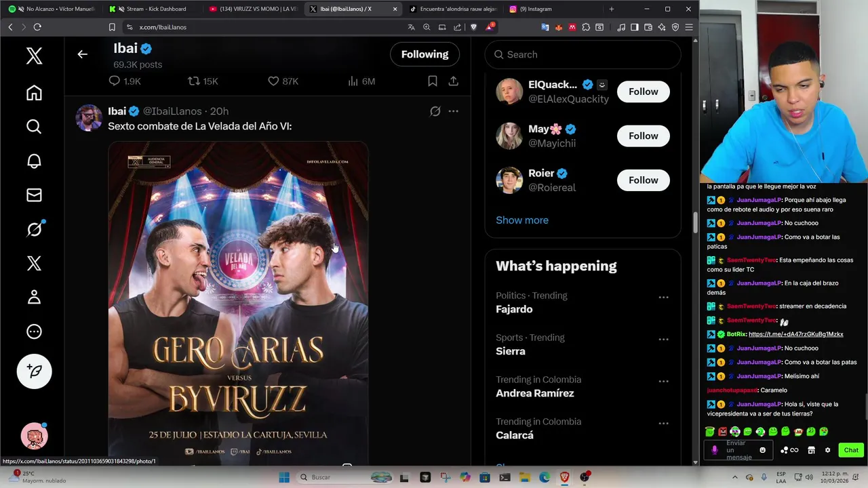Switch to the Instagram tab
Screen dimensions: 868x488
tap(553, 9)
